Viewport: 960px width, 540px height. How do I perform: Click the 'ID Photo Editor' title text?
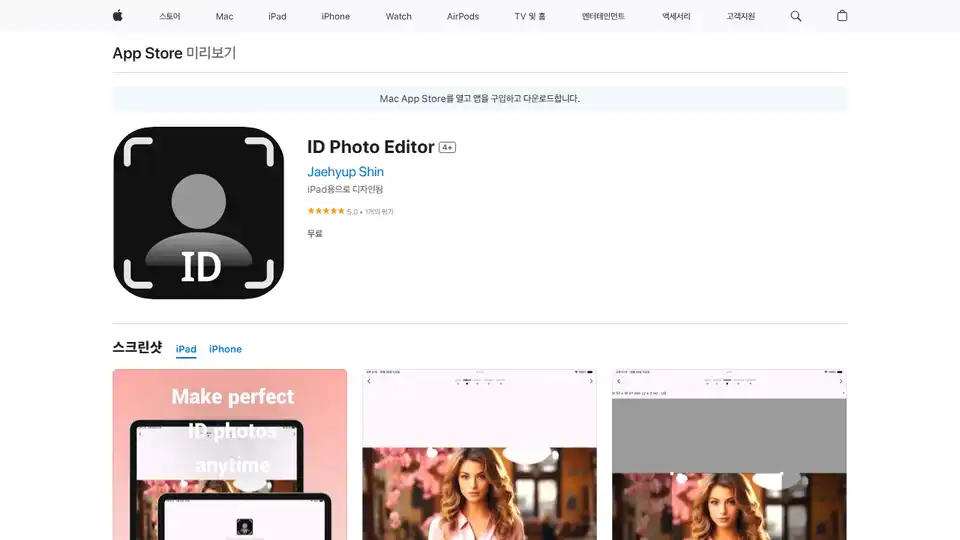[370, 147]
